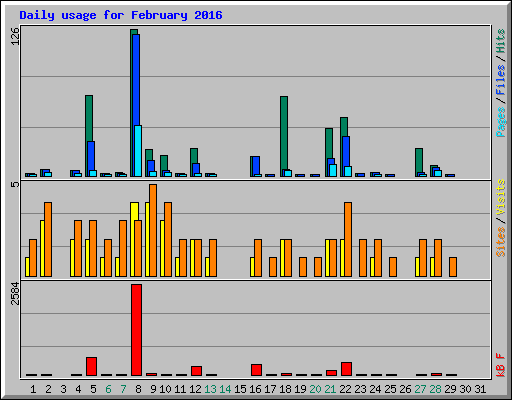
Task: Click the red KB bar for day 22
Action: [x=346, y=369]
